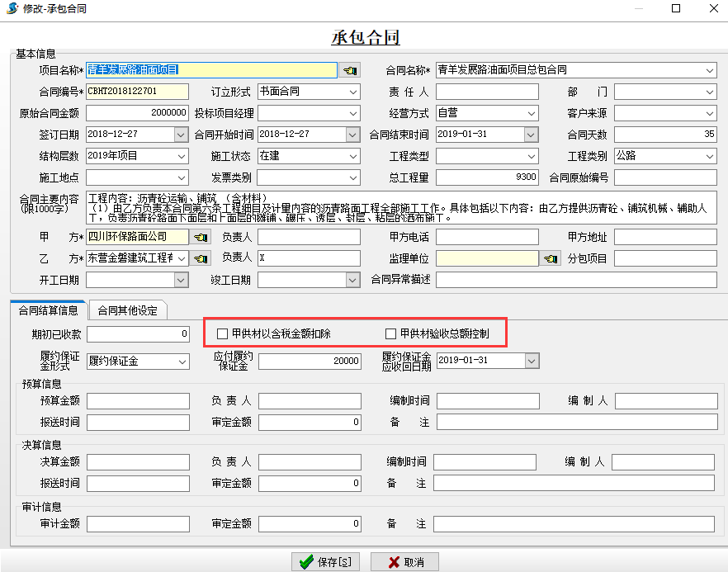Open the 合同结束时间 date dropdown
The height and width of the screenshot is (572, 728).
[531, 135]
